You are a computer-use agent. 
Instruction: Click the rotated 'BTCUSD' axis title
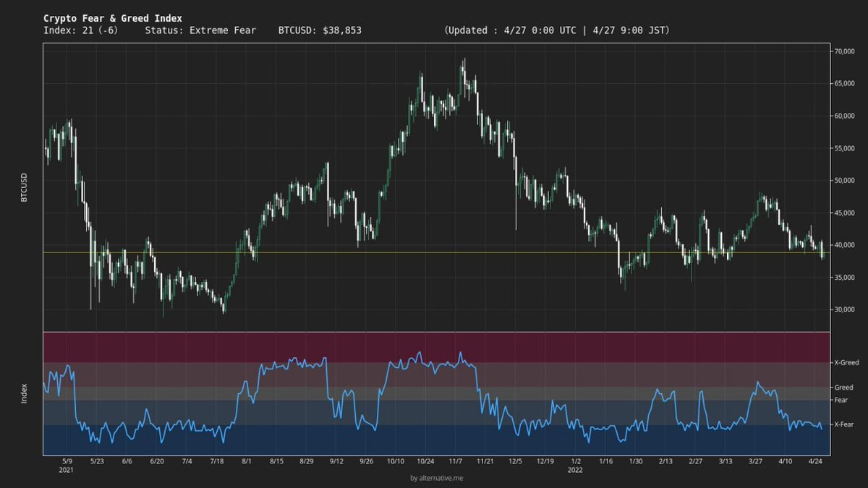click(x=24, y=187)
